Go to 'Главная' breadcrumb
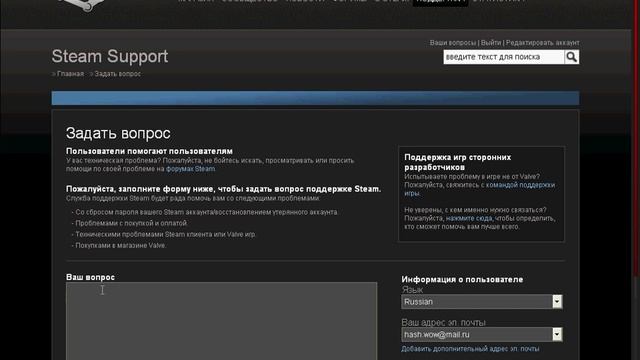This screenshot has height=360, width=640. coord(70,74)
